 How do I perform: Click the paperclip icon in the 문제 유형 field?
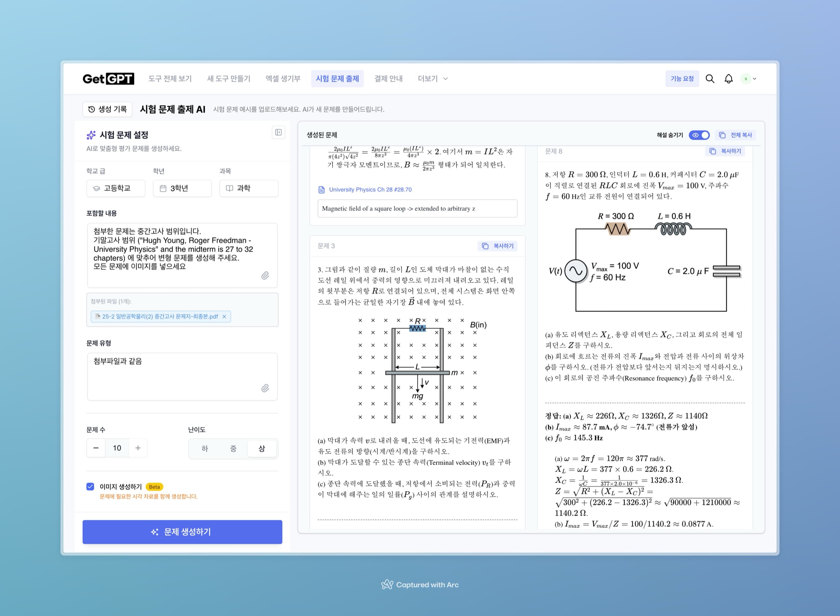(266, 388)
